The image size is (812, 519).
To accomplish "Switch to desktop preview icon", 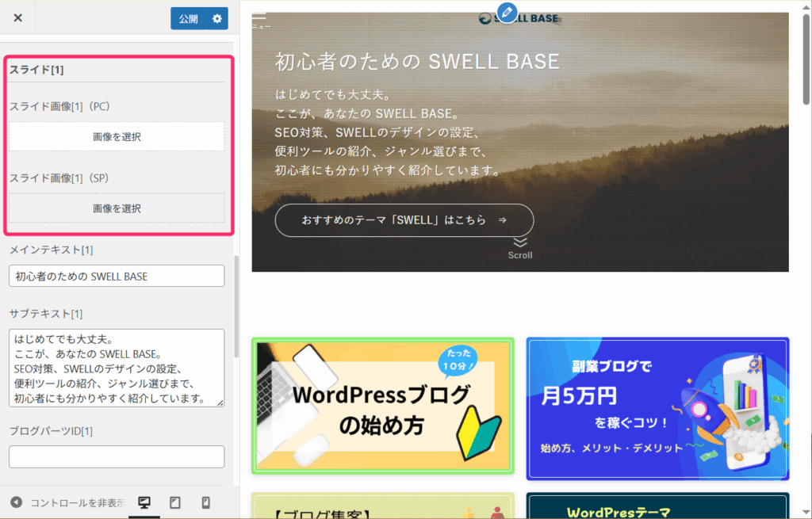I will pyautogui.click(x=144, y=502).
